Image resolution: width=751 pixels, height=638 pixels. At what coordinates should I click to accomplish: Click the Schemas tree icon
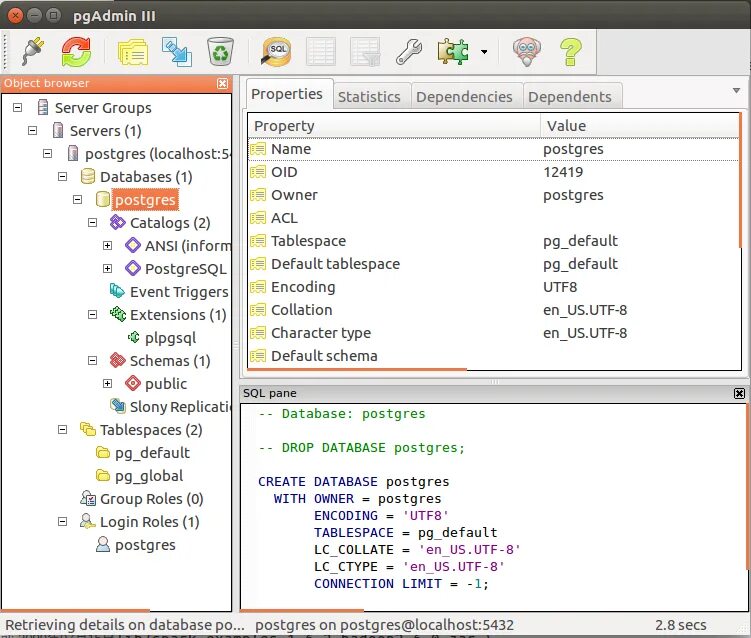(117, 360)
